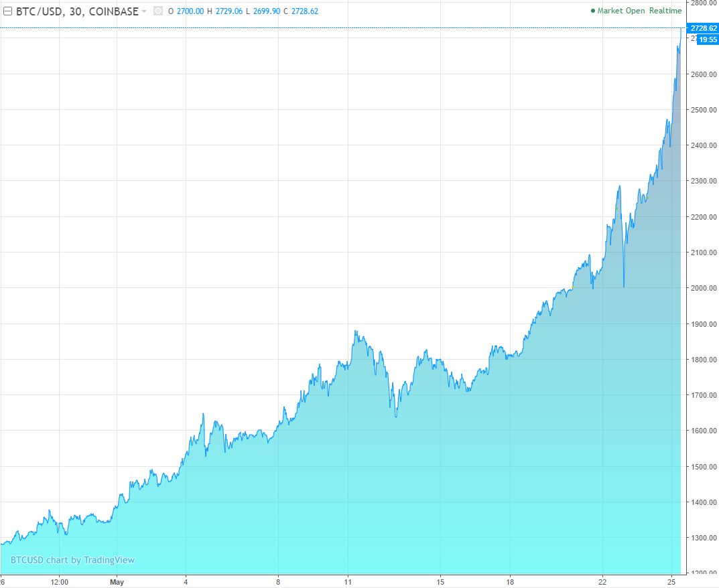Click the 2100.00 price axis label
The height and width of the screenshot is (588, 719).
[x=704, y=252]
